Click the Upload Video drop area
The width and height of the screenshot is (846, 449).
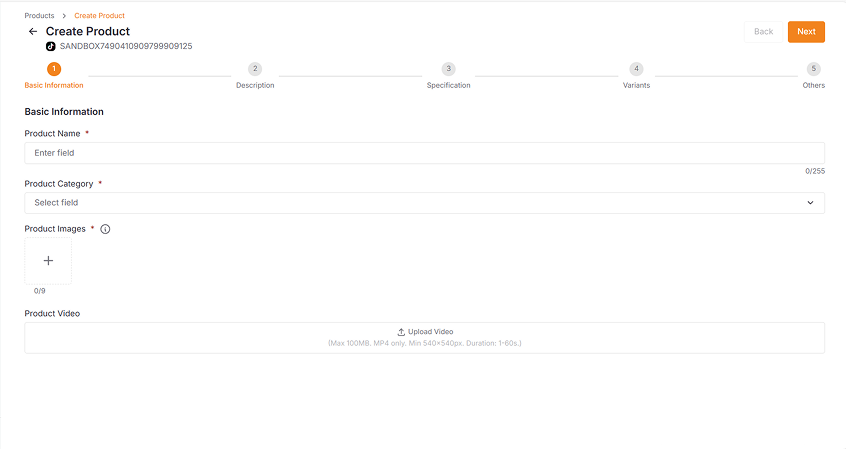pos(424,337)
